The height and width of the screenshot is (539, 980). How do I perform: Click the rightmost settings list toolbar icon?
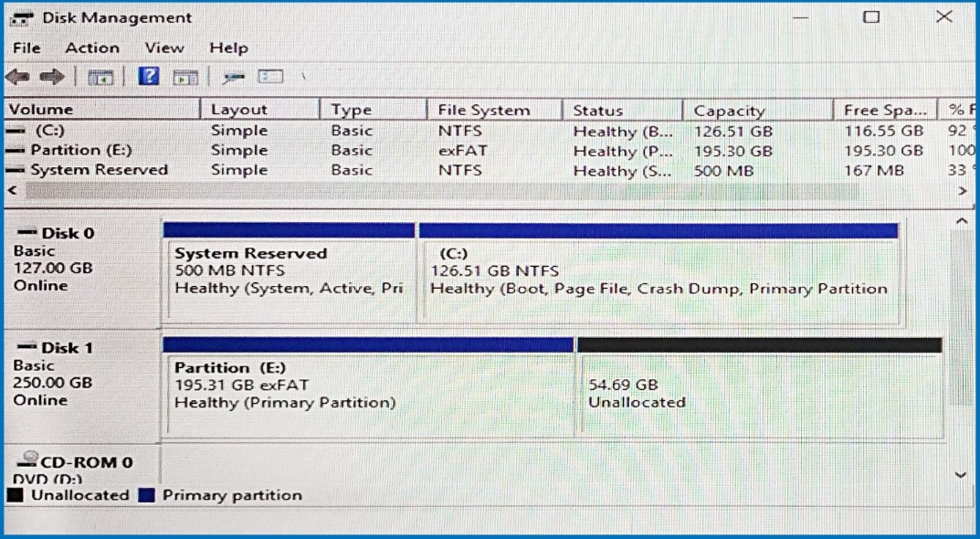point(270,77)
